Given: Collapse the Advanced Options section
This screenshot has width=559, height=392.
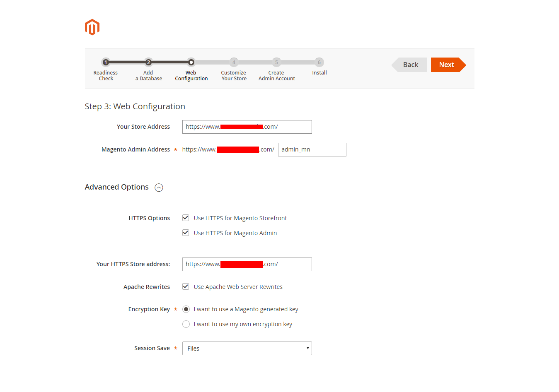Looking at the screenshot, I should (159, 188).
